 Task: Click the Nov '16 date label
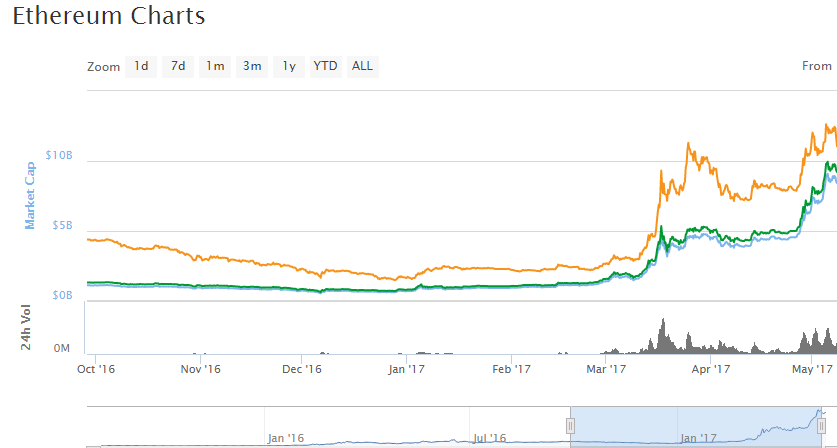click(200, 369)
